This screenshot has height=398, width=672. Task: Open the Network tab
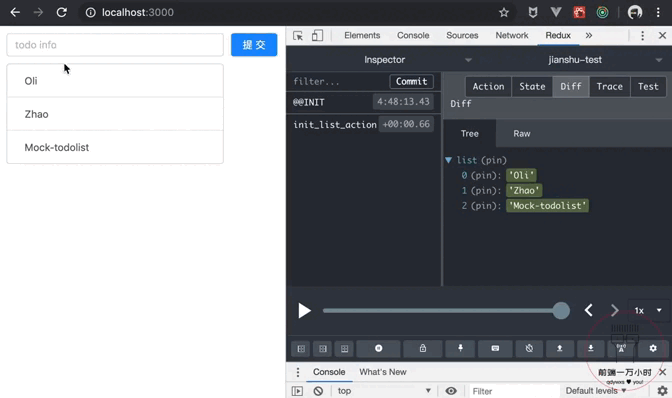point(512,36)
